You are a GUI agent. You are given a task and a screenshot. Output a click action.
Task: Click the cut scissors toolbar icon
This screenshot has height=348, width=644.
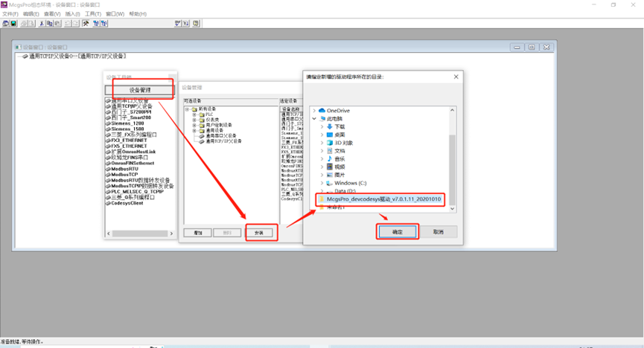click(42, 23)
